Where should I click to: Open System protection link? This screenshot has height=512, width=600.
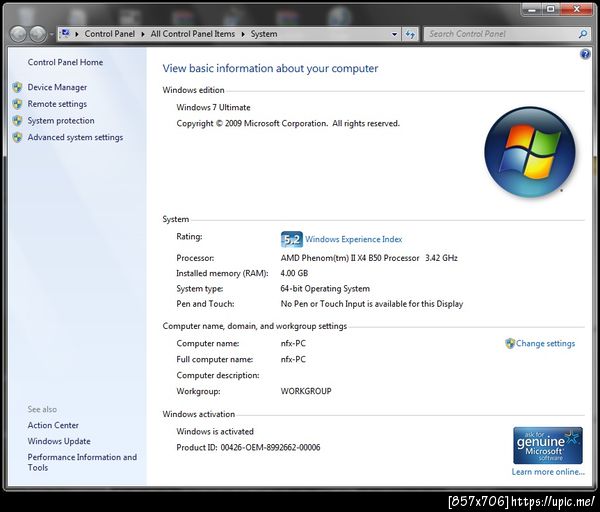pos(61,121)
